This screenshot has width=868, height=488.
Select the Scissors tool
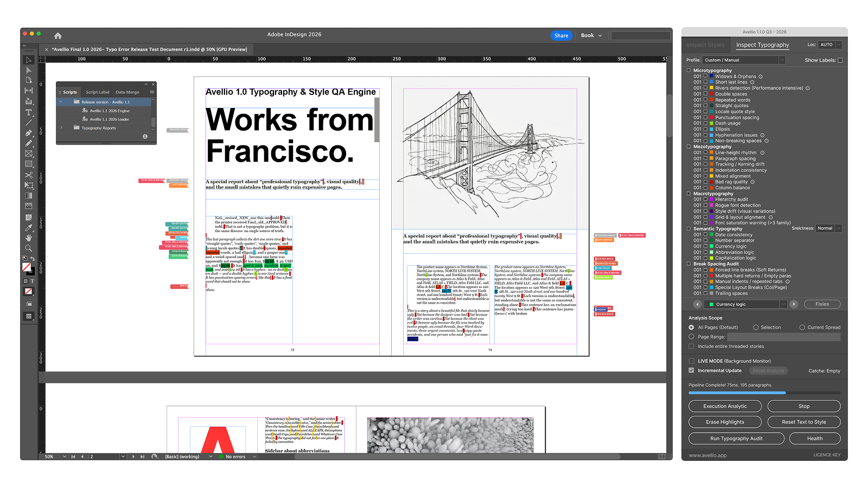coord(29,175)
